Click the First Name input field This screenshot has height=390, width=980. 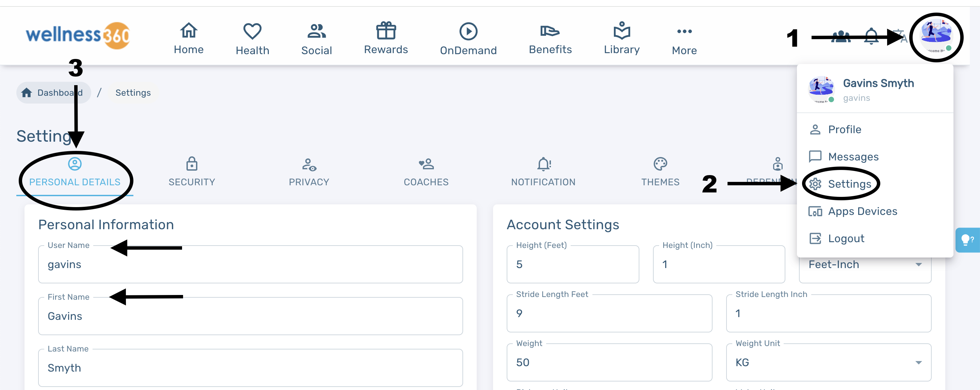click(250, 316)
